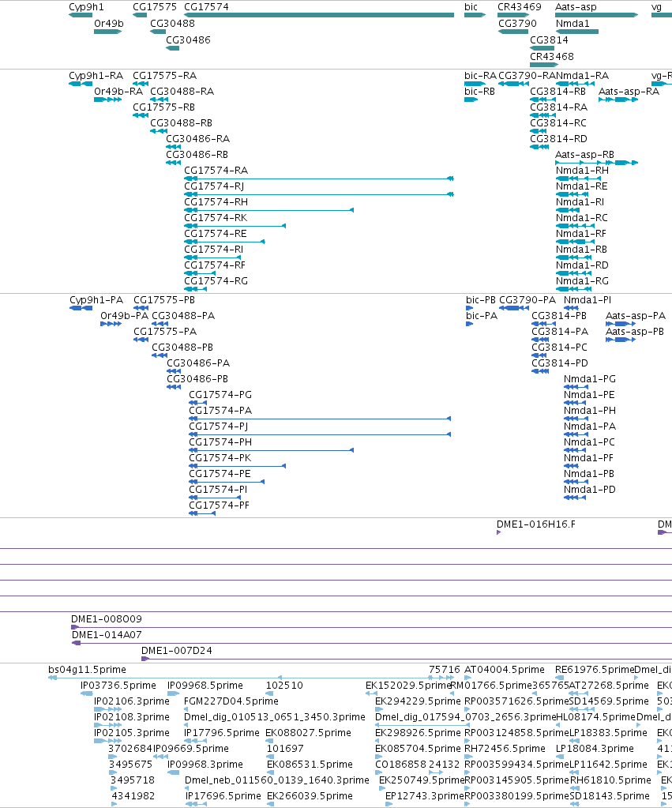Click the AT04004.5prime EST
672x808 pixels.
click(467, 678)
